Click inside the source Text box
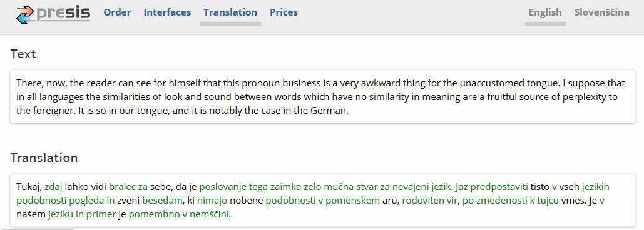The height and width of the screenshot is (230, 644). [322, 97]
